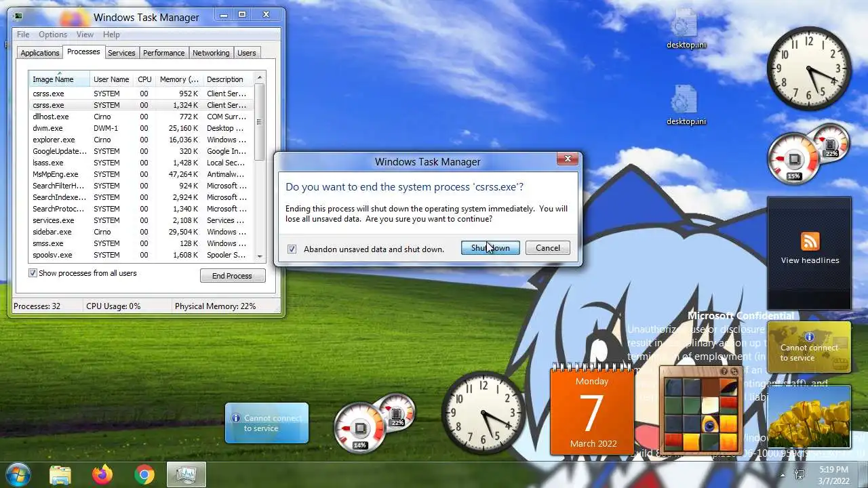The width and height of the screenshot is (868, 488).
Task: Open the File menu
Action: pyautogui.click(x=23, y=35)
